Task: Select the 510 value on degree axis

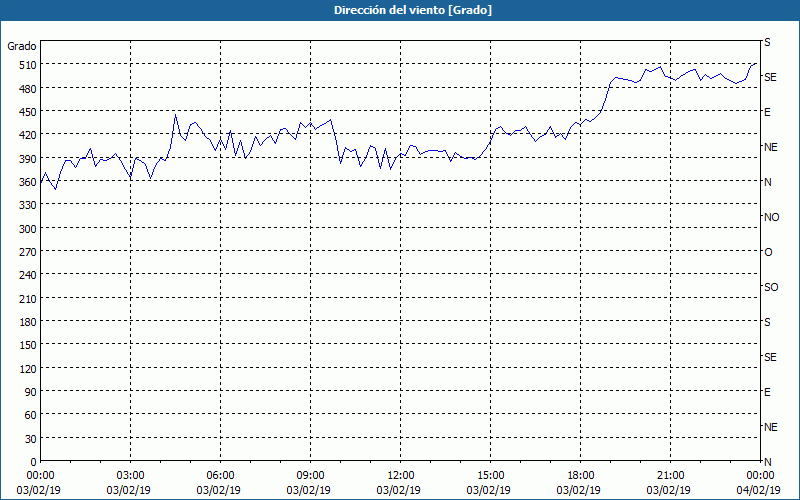Action: click(29, 65)
